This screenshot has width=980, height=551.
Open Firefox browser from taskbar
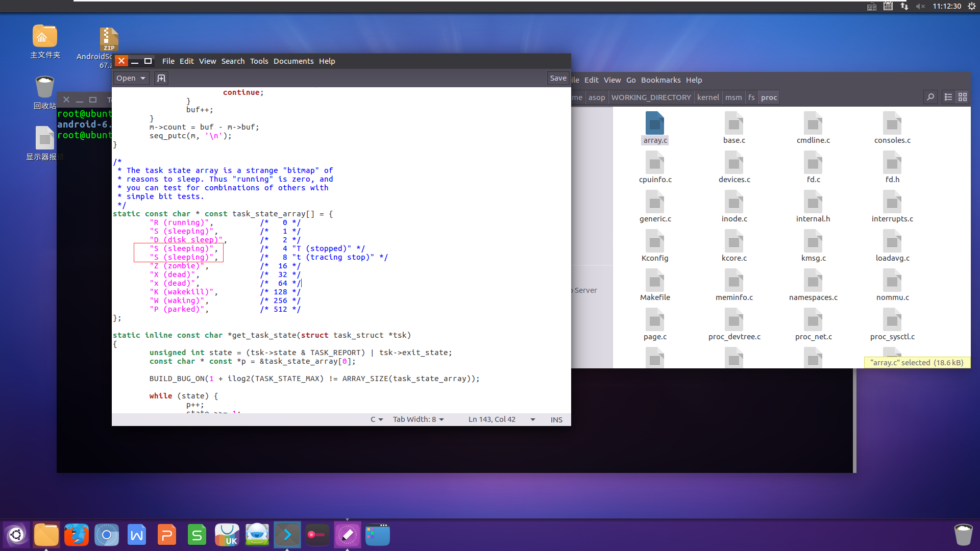(x=76, y=534)
